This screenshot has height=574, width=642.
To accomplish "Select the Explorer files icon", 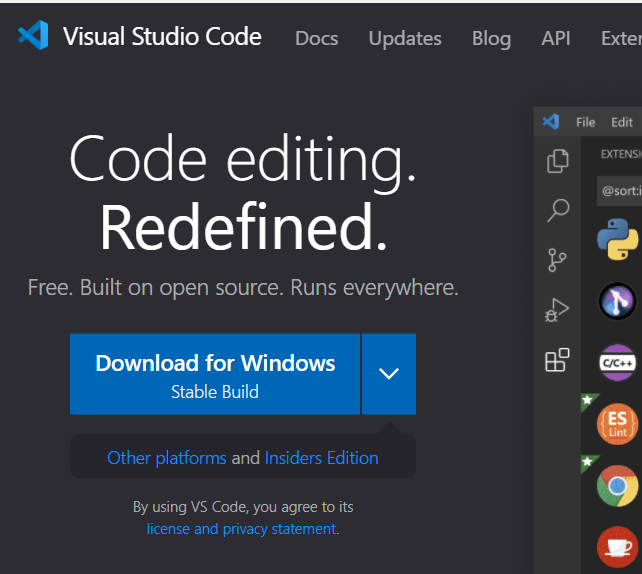I will tap(558, 161).
